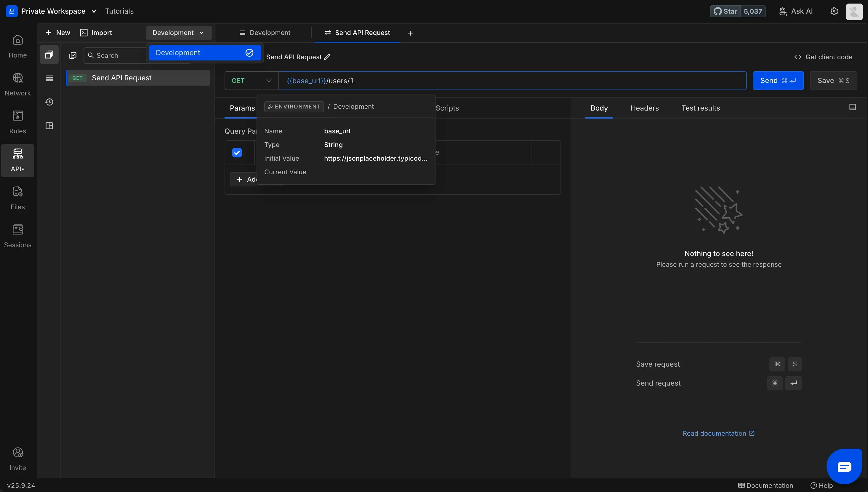Click the pencil icon to rename the request
The width and height of the screenshot is (868, 492).
327,57
